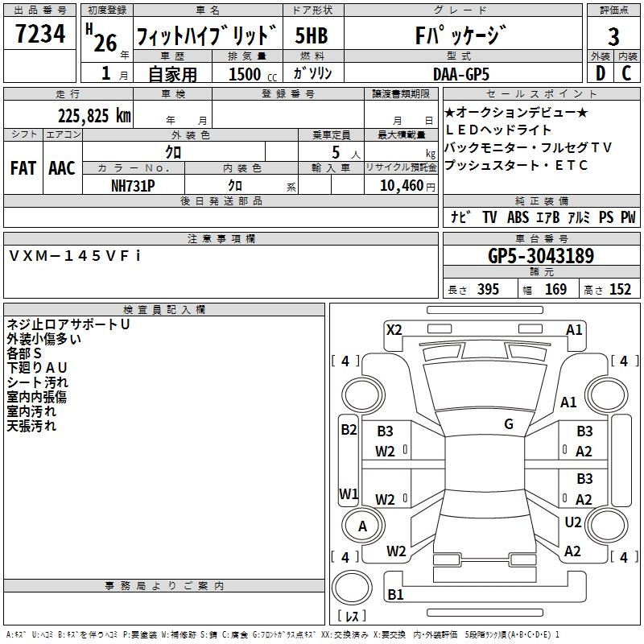644x644 pixels.
Task: Click the PW equipment label
Action: coord(627,217)
